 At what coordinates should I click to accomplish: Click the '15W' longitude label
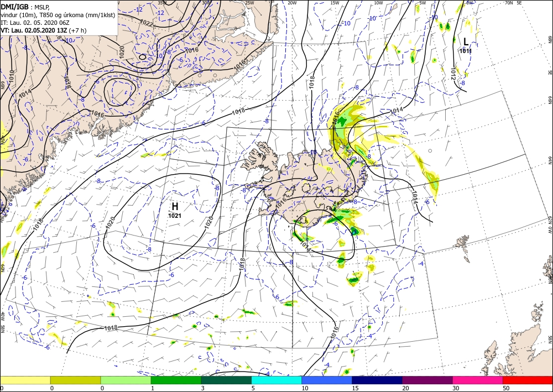pyautogui.click(x=335, y=3)
